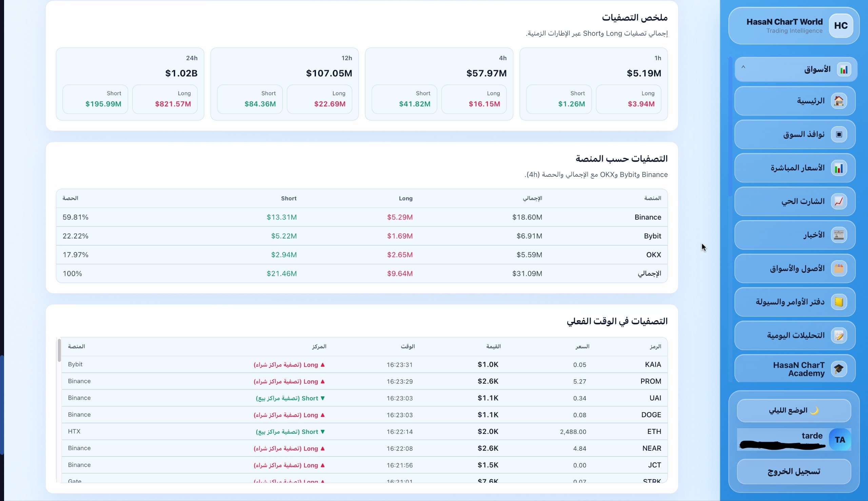Click the NEAR time 16:22:08
868x501 pixels.
click(x=400, y=448)
